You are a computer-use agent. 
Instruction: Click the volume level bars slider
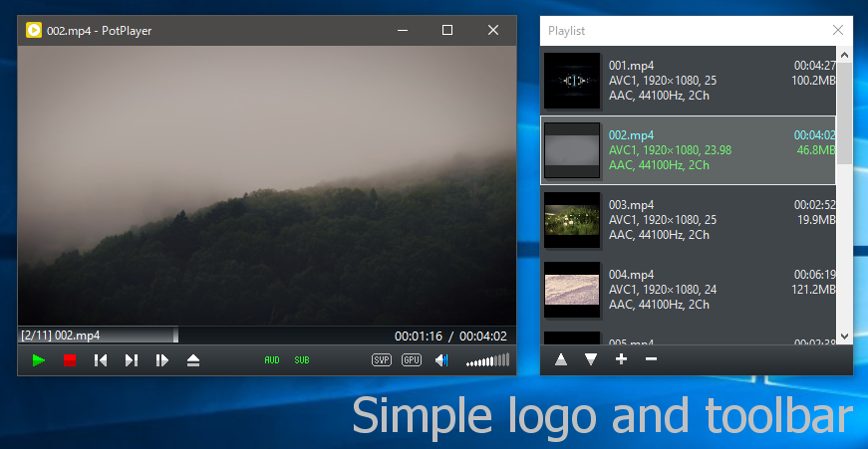(487, 360)
